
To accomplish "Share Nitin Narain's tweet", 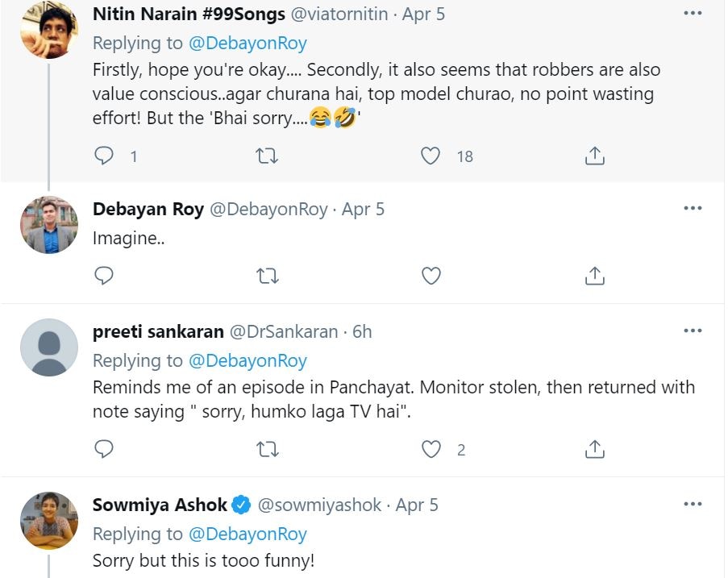I will coord(594,156).
